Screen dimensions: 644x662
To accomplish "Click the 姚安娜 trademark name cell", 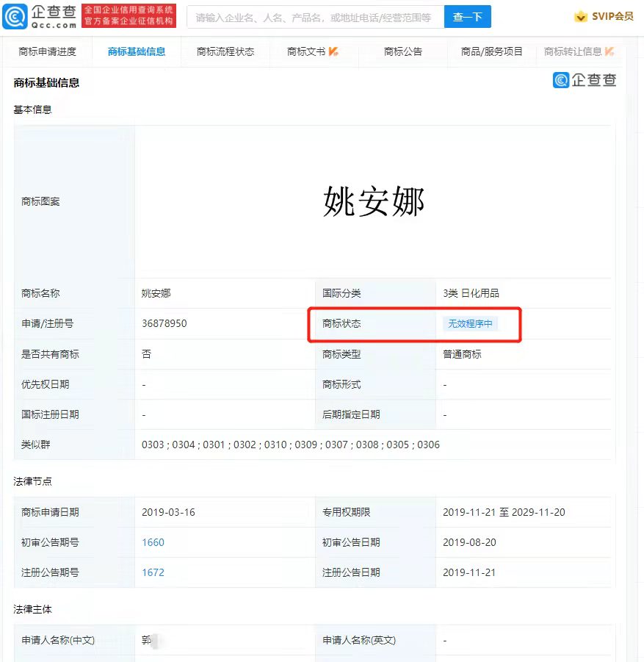I will pyautogui.click(x=156, y=293).
